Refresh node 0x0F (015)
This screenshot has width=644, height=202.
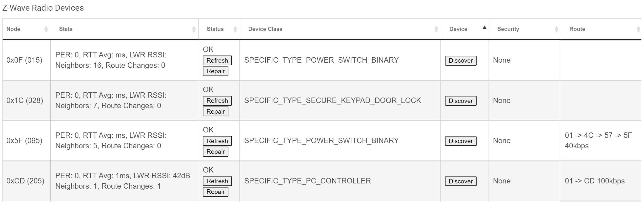point(217,60)
